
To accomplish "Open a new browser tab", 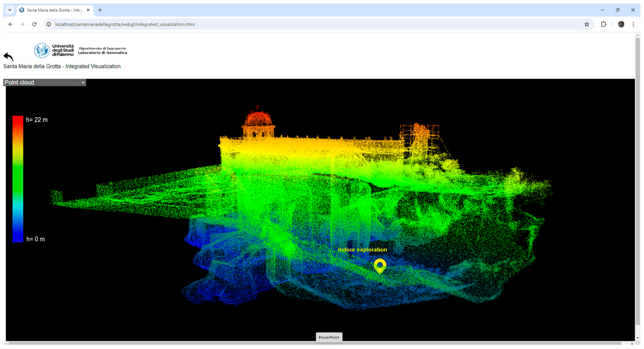I will 100,10.
